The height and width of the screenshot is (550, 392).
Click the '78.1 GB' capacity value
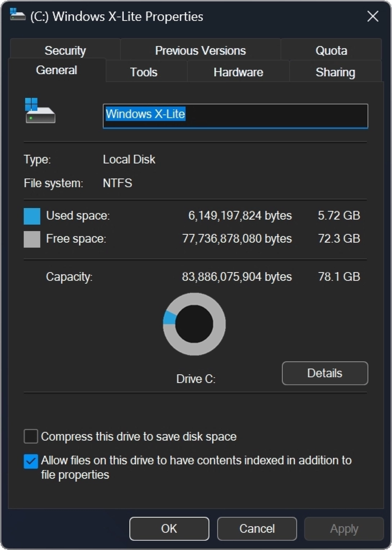[x=339, y=277]
